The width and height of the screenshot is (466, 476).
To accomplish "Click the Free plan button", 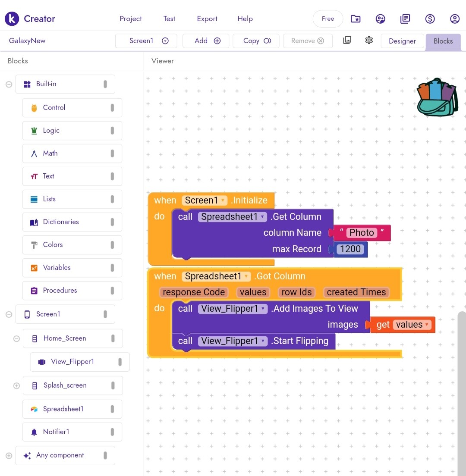I will 328,19.
